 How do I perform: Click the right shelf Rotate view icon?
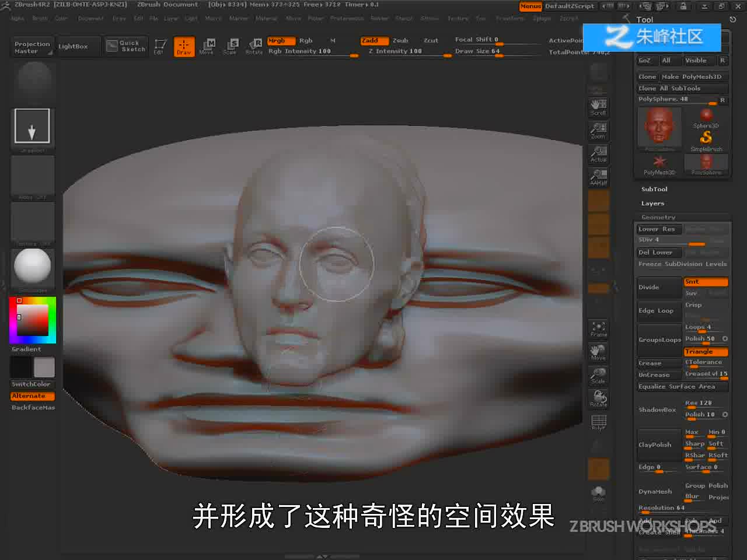pos(598,399)
